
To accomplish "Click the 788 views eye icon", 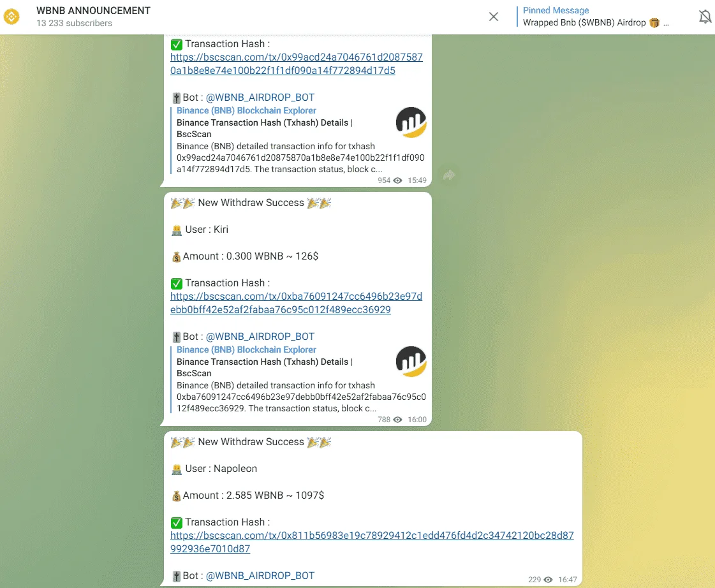I will point(397,420).
